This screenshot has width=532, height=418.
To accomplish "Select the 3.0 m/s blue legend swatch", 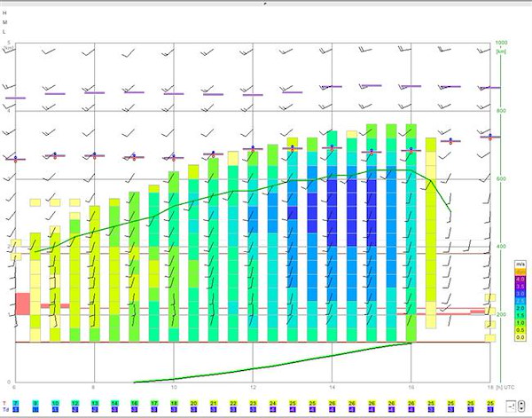I will pyautogui.click(x=520, y=294).
